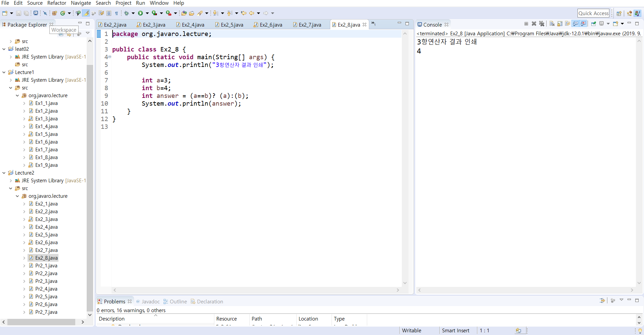
Task: Switch to the Javadoc tab
Action: pyautogui.click(x=148, y=302)
